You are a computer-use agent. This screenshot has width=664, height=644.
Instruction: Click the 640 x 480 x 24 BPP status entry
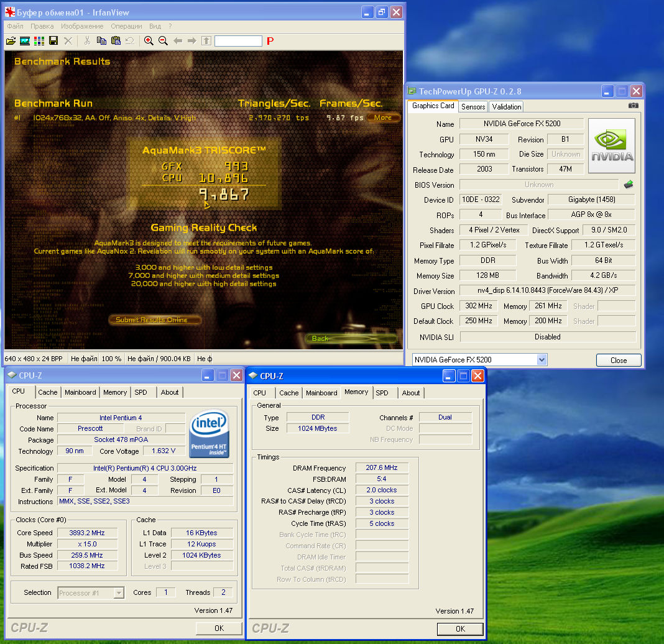tap(34, 359)
